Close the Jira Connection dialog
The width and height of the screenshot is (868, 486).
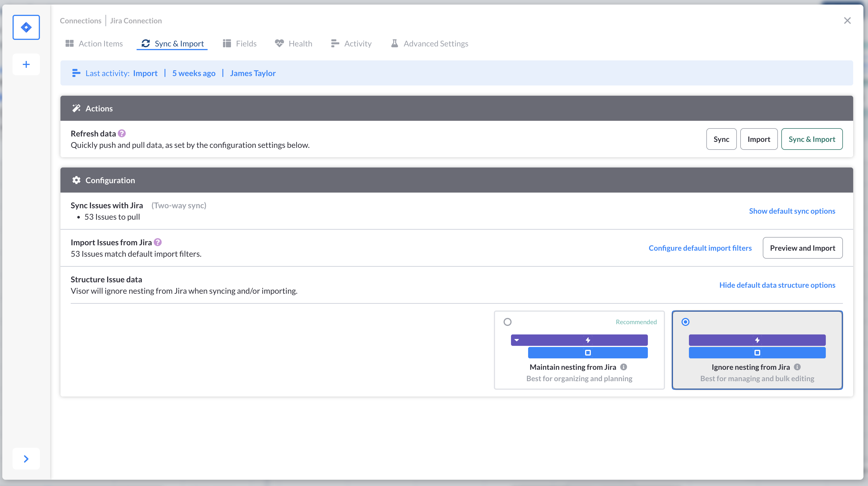coord(847,21)
